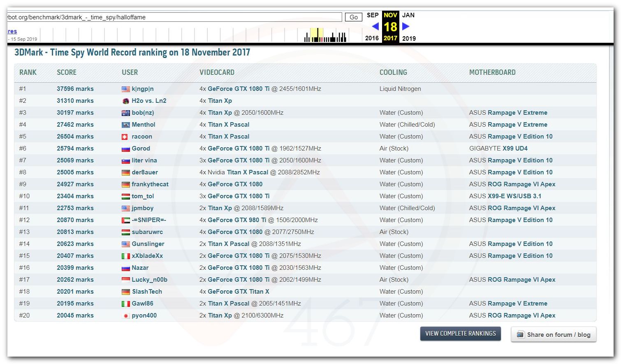Click the Russian flag beside Nazar

(126, 268)
